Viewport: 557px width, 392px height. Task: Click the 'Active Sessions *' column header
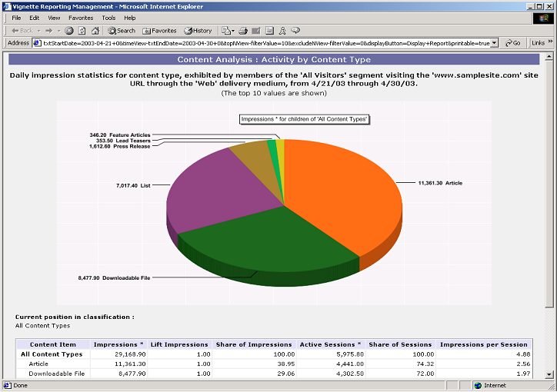pos(330,344)
